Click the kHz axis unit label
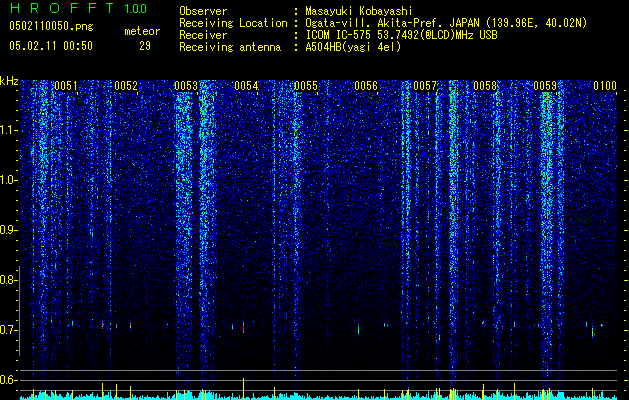The width and height of the screenshot is (629, 400). (x=9, y=81)
